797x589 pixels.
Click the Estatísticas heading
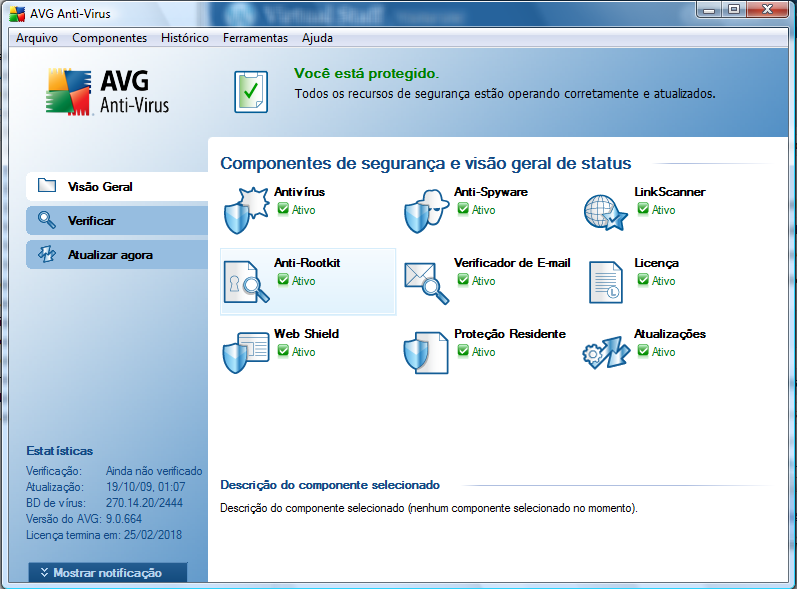59,451
